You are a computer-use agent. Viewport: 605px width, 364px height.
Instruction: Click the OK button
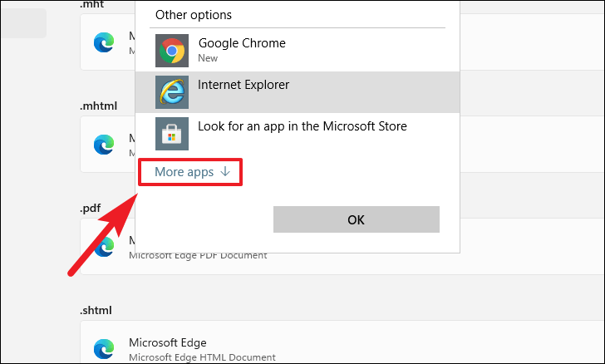(357, 219)
